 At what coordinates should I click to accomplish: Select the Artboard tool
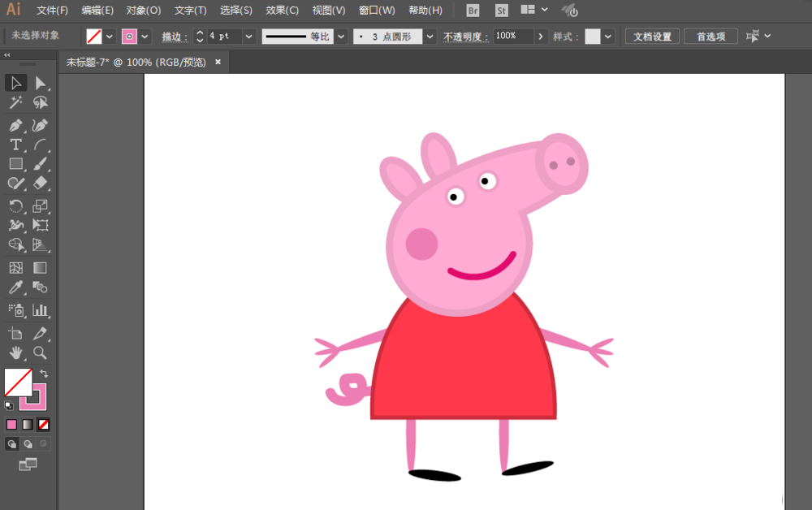16,334
